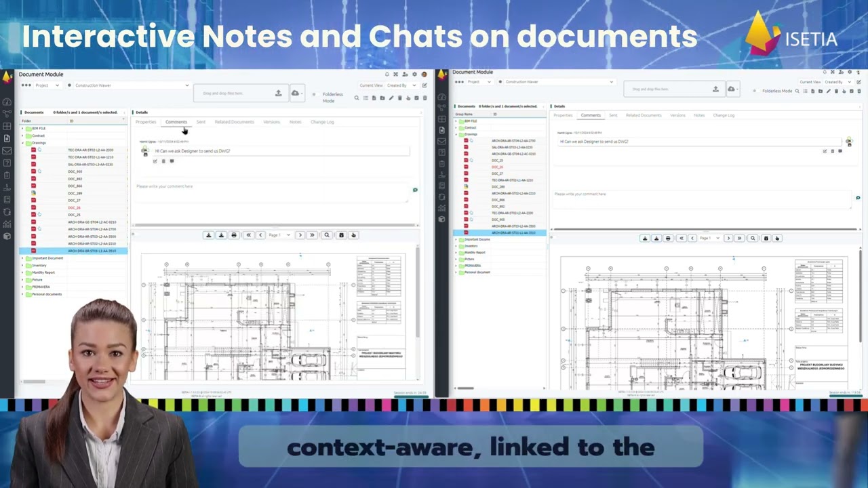The image size is (868, 488).
Task: Open Related Documents tab in left window
Action: click(x=234, y=122)
